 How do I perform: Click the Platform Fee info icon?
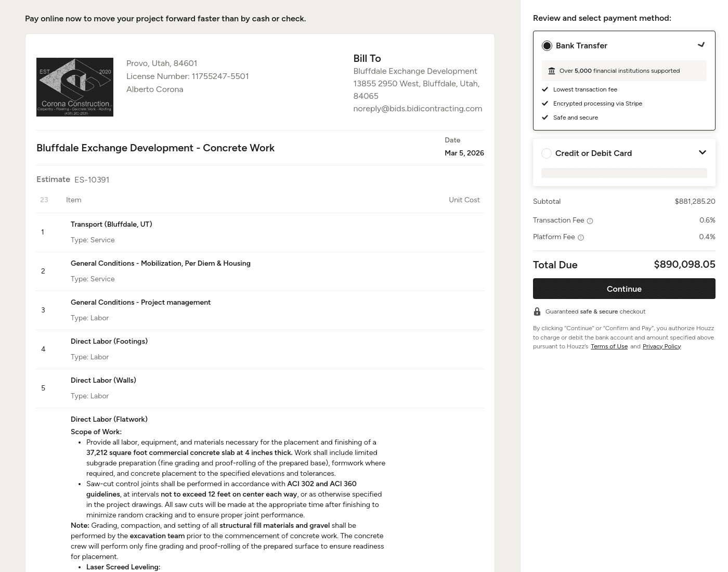581,238
